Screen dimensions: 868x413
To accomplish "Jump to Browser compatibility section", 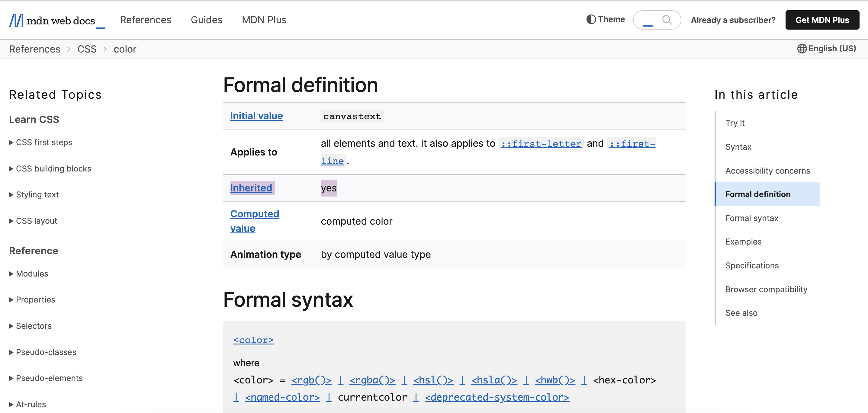I will click(x=766, y=289).
